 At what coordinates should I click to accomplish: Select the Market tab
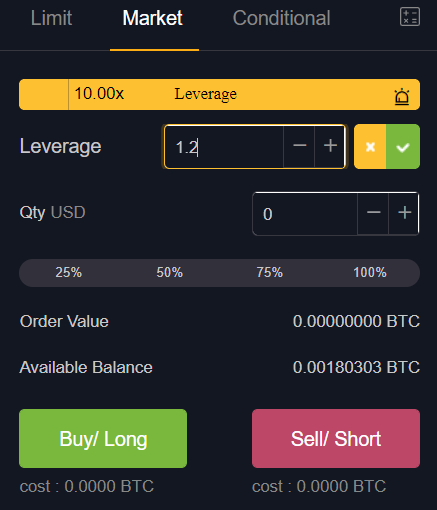153,18
